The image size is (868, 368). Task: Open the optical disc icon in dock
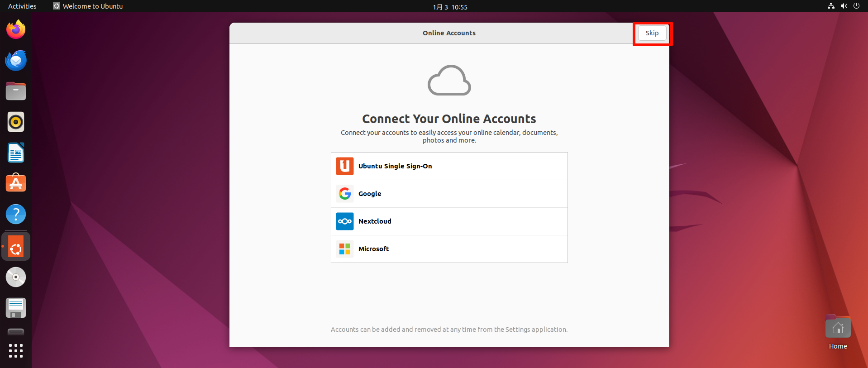[16, 277]
